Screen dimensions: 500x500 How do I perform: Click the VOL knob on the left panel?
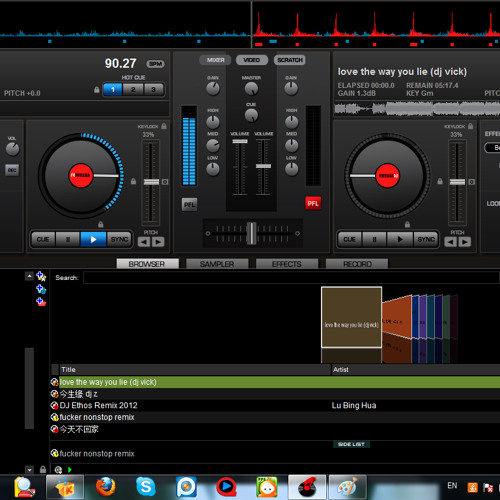coord(12,149)
